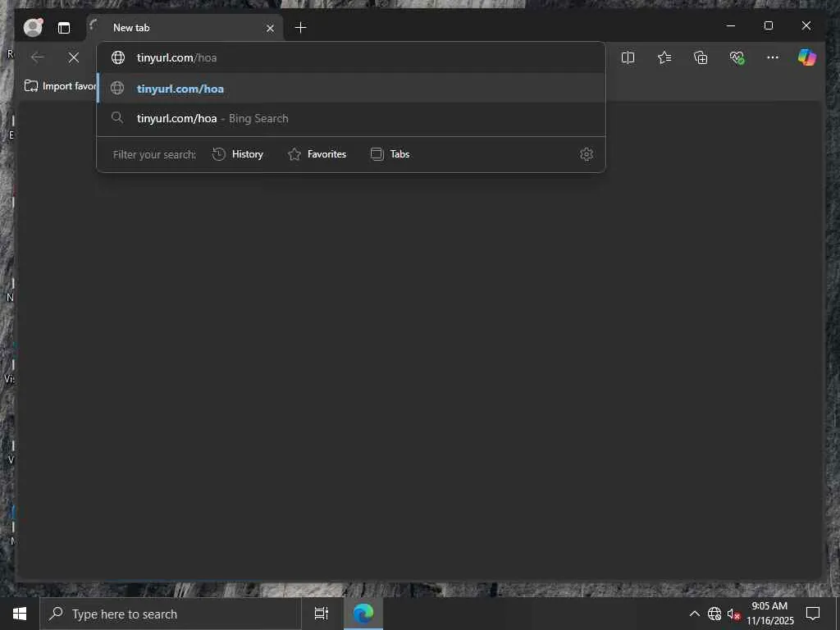The height and width of the screenshot is (630, 840).
Task: Click Import favorites in the bookmarks bar
Action: tap(60, 85)
